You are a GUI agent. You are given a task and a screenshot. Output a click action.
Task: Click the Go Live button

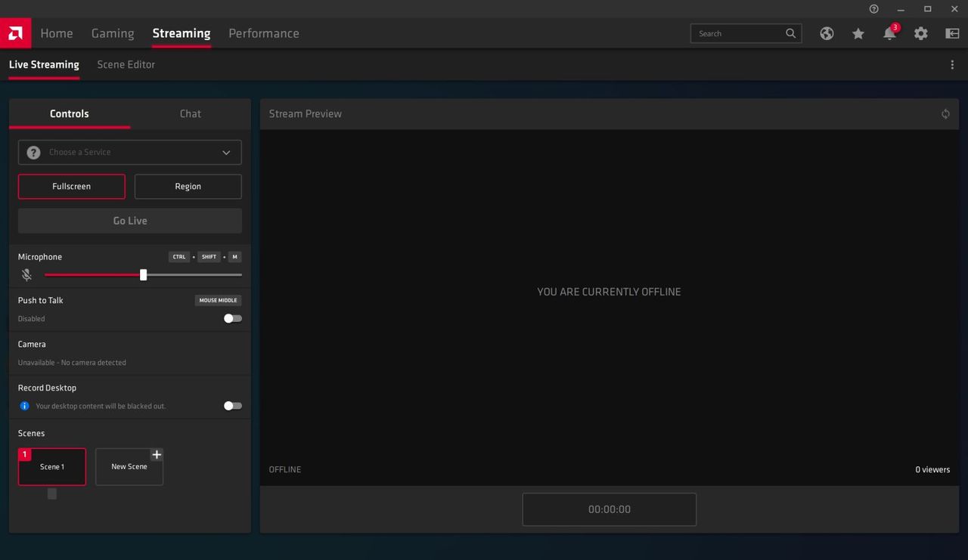130,221
